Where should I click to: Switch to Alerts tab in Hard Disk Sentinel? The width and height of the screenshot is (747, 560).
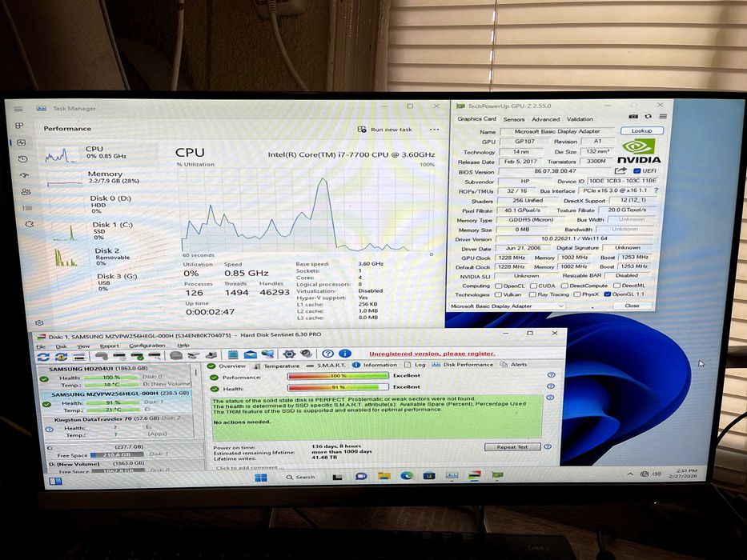pyautogui.click(x=513, y=364)
